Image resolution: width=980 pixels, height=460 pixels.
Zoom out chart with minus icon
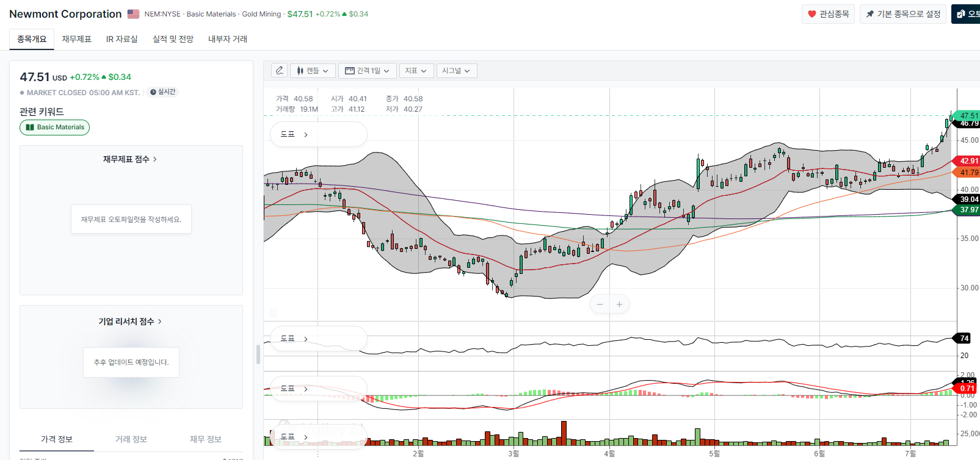click(600, 304)
